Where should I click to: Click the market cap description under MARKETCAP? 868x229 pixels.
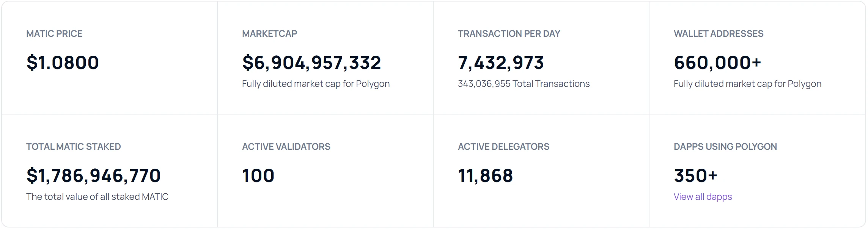click(x=316, y=84)
